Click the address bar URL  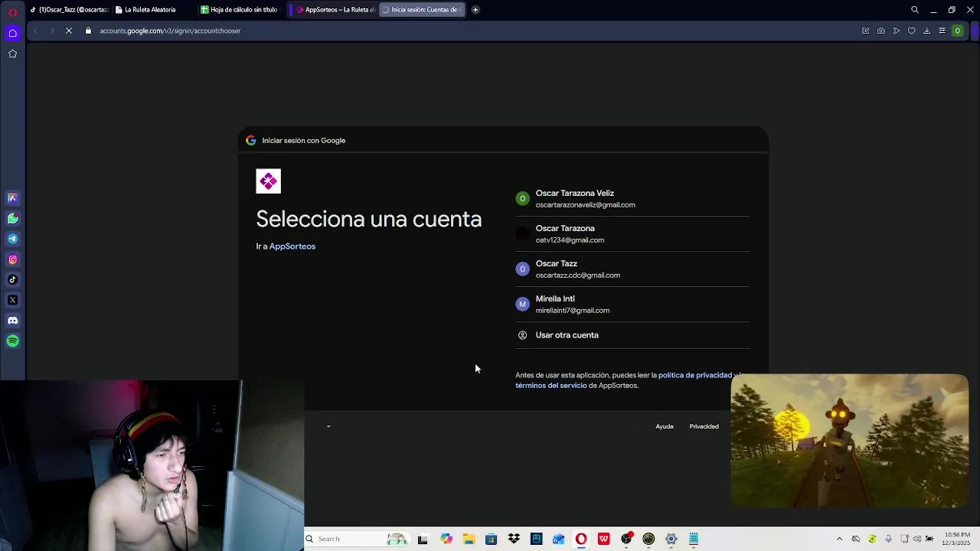(170, 31)
